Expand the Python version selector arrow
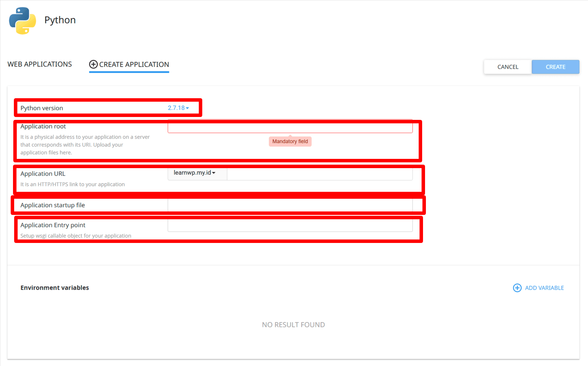Screen dimensions: 588x366 click(x=188, y=108)
